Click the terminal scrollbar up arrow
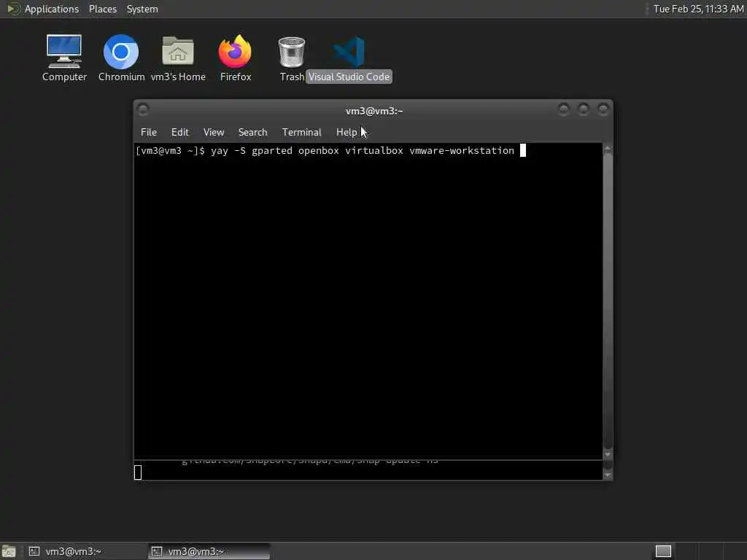747x560 pixels. point(608,149)
